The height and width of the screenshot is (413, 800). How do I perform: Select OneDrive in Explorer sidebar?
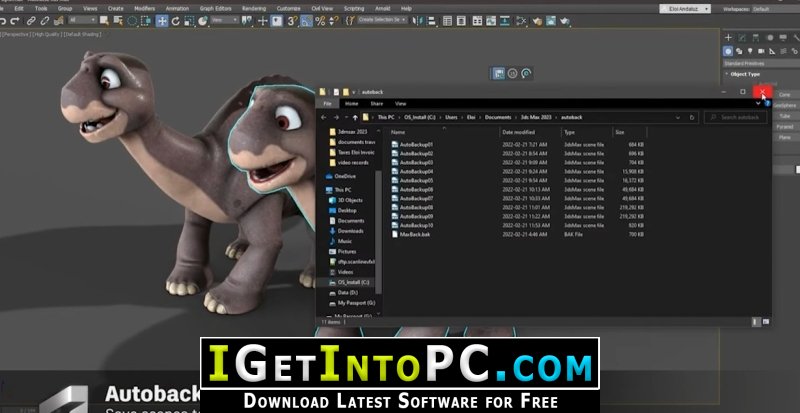(345, 176)
